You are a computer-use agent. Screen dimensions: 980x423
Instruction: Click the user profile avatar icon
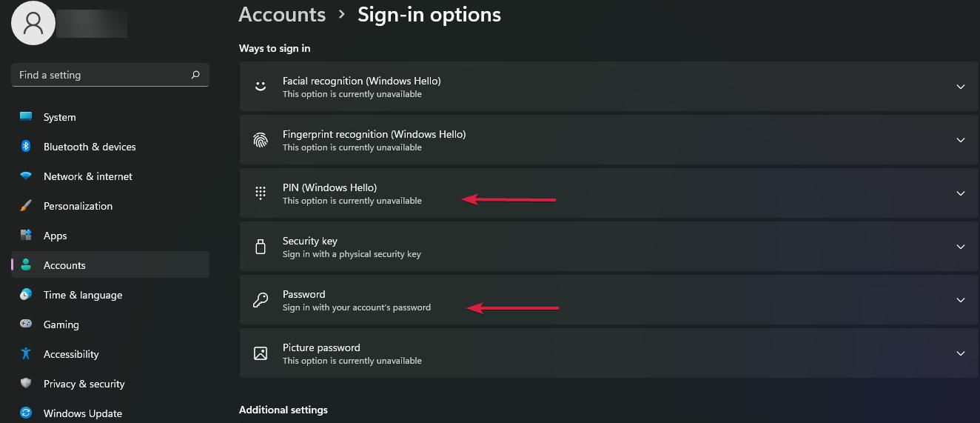33,23
